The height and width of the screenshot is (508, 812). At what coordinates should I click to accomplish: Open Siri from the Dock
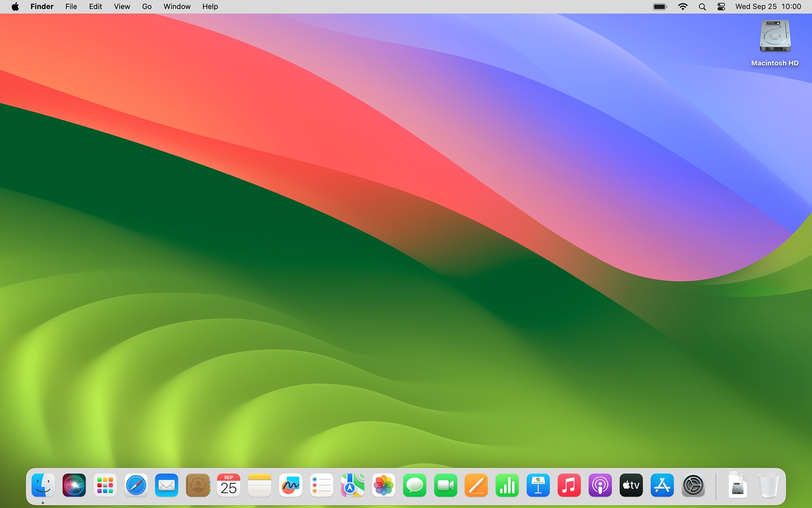(x=74, y=485)
